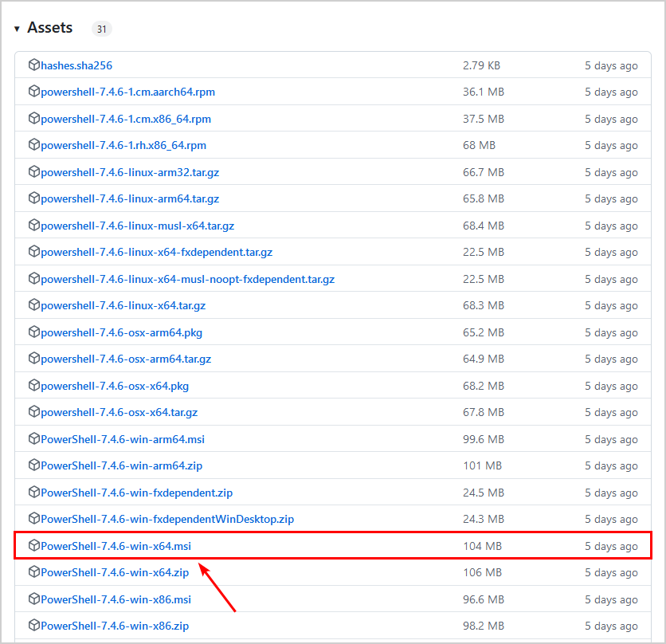Click '5 days ago' on the win-x64.msi row
Image resolution: width=666 pixels, height=644 pixels.
click(611, 546)
